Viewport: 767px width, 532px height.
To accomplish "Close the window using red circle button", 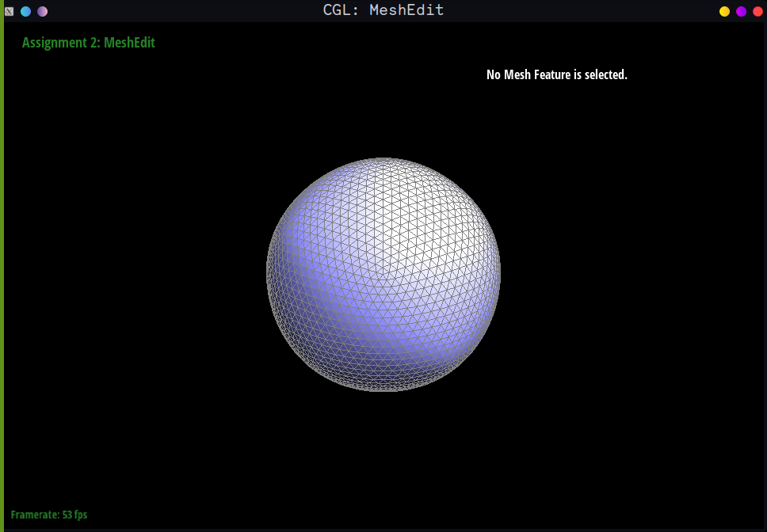I will click(x=757, y=11).
